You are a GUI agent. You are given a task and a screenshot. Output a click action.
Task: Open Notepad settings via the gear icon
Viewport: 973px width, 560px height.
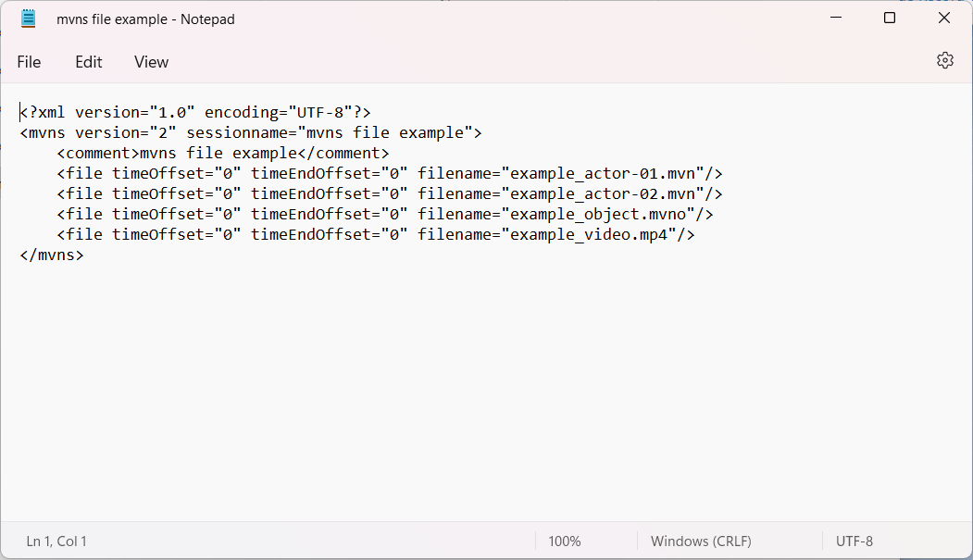pos(944,59)
